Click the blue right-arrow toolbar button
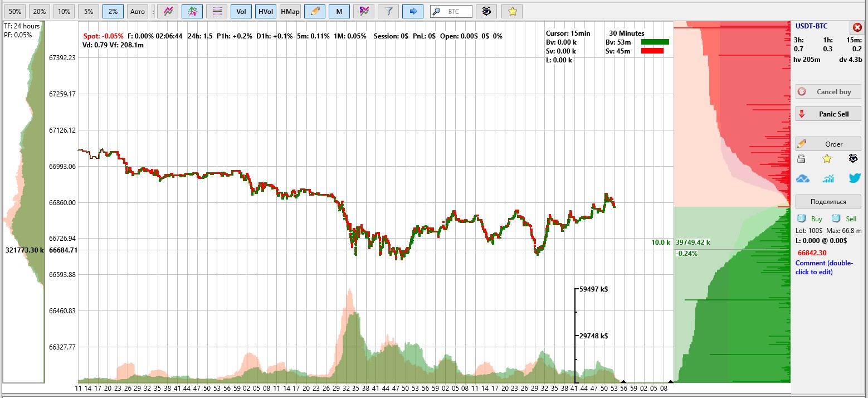Viewport: 868px width, 398px height. point(412,11)
